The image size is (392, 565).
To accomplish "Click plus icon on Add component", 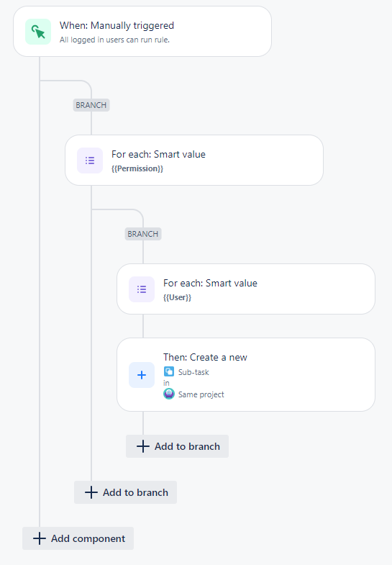I will (40, 538).
